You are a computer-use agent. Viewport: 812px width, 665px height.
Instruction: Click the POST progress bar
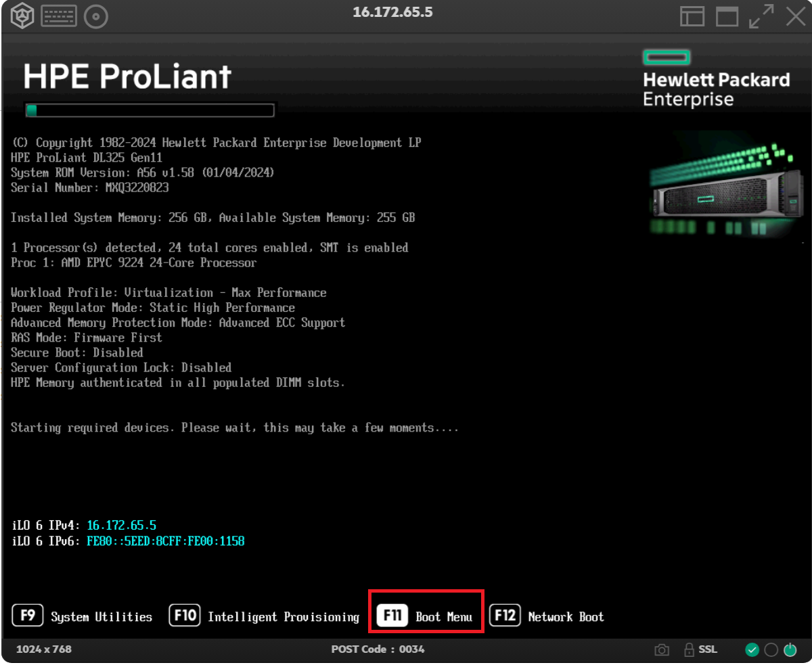(x=150, y=110)
